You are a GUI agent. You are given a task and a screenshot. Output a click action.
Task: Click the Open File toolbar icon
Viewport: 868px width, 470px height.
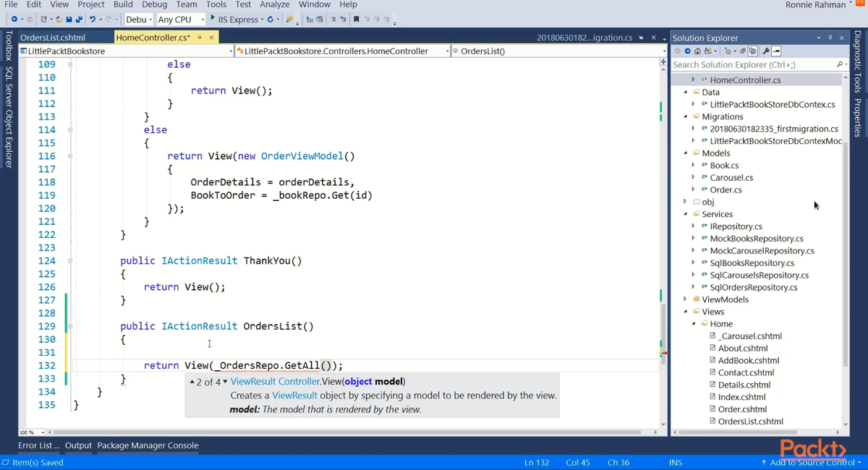tap(59, 19)
